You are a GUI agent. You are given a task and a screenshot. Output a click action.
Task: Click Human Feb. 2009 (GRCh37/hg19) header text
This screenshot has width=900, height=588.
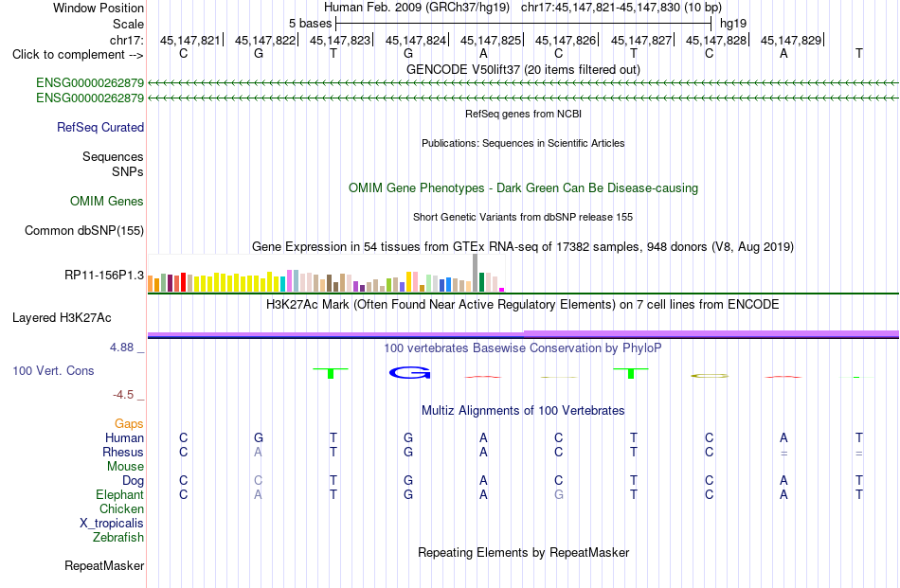[x=417, y=8]
